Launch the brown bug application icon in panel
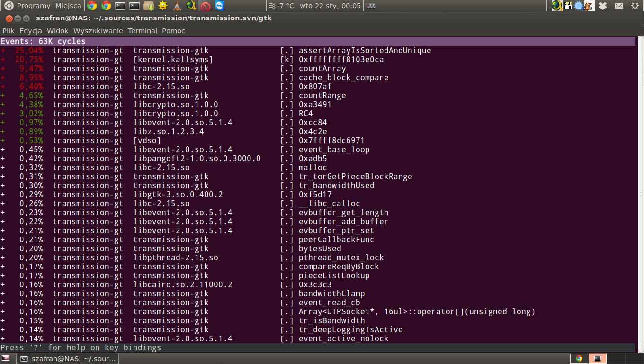644x364 pixels. pos(177,6)
